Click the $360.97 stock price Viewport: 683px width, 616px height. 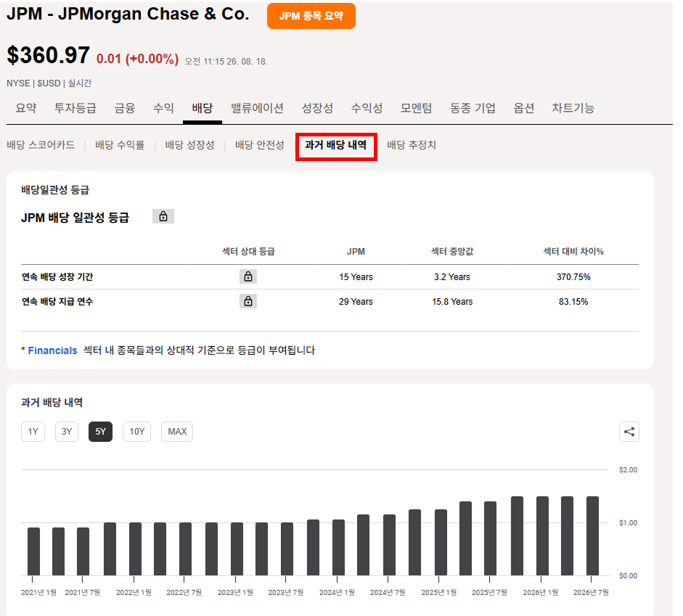pos(49,55)
